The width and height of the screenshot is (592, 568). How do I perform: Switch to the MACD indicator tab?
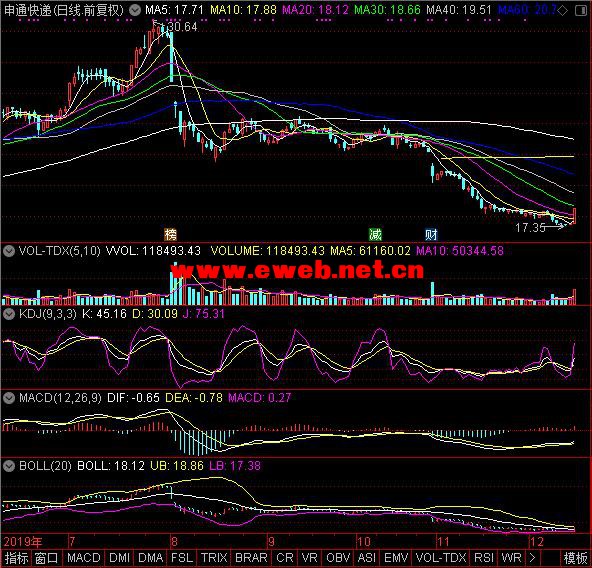(84, 558)
